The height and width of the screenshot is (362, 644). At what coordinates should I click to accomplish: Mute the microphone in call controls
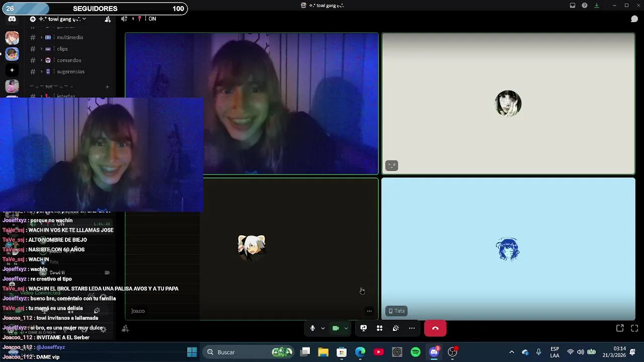(x=312, y=328)
